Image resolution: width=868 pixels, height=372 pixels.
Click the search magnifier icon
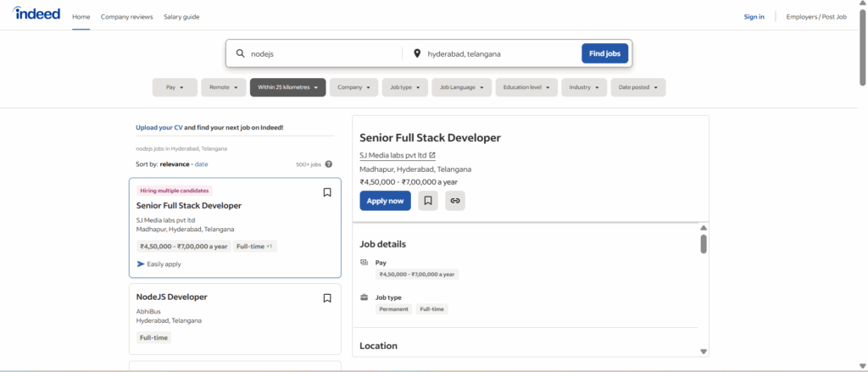[x=240, y=53]
